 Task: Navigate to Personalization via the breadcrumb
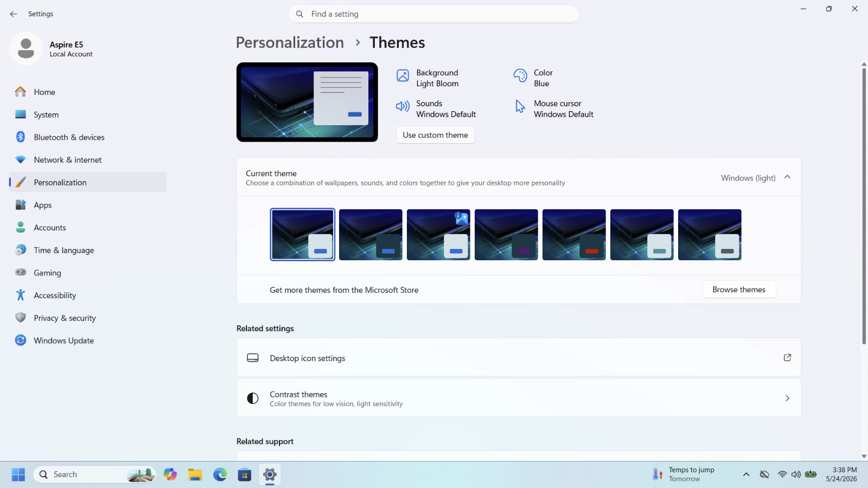pos(290,42)
